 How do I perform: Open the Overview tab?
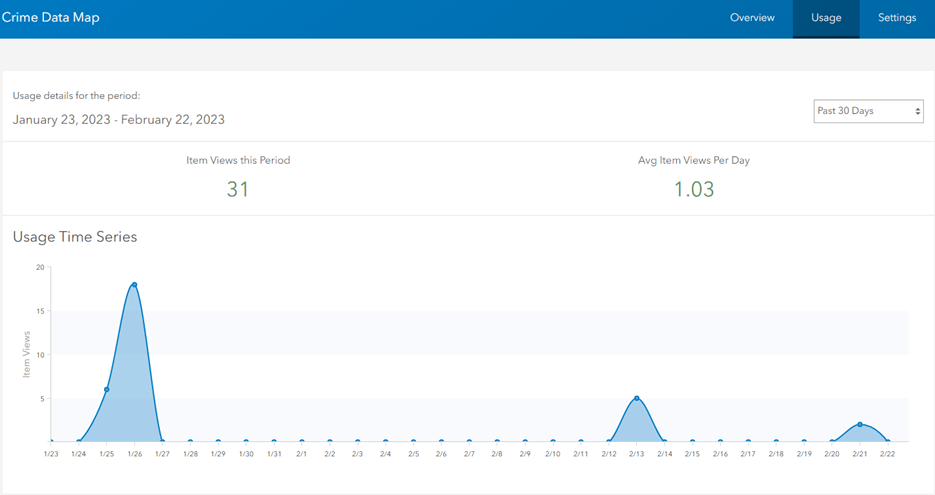(x=752, y=18)
